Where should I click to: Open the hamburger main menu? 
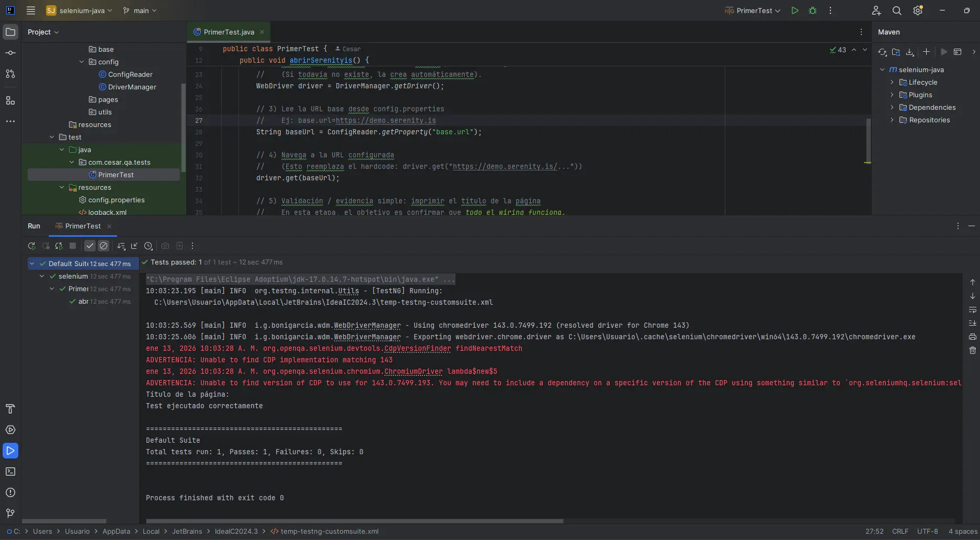click(x=31, y=10)
